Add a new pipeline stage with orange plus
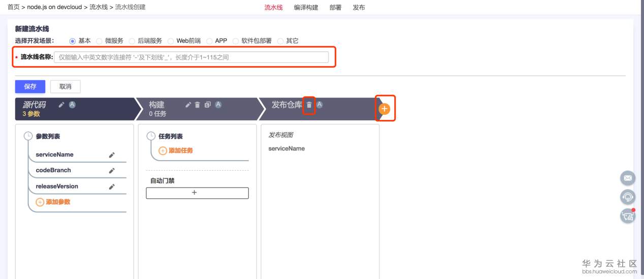The height and width of the screenshot is (279, 644). pos(385,108)
